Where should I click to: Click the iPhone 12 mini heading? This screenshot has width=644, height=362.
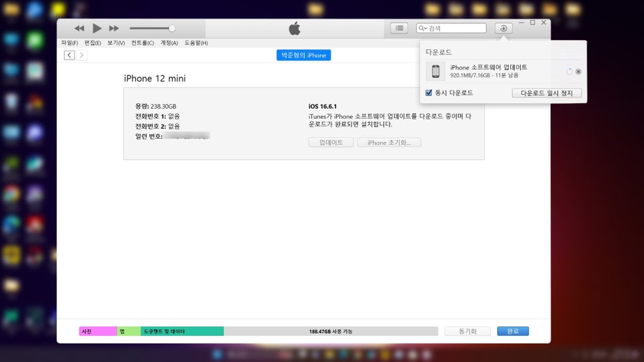pos(155,79)
